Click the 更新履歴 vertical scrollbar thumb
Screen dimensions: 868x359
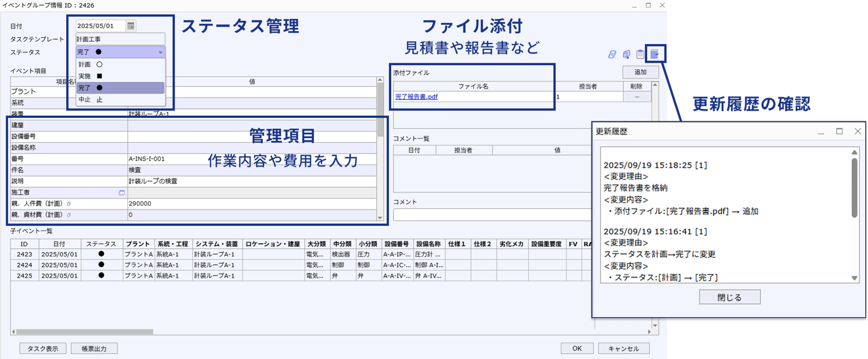coord(854,187)
